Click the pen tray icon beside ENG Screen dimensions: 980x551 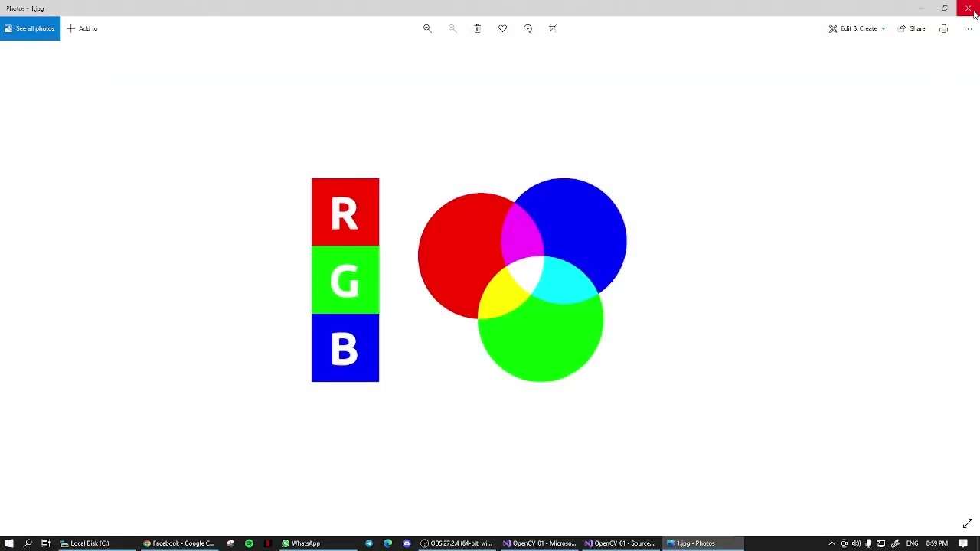(894, 543)
